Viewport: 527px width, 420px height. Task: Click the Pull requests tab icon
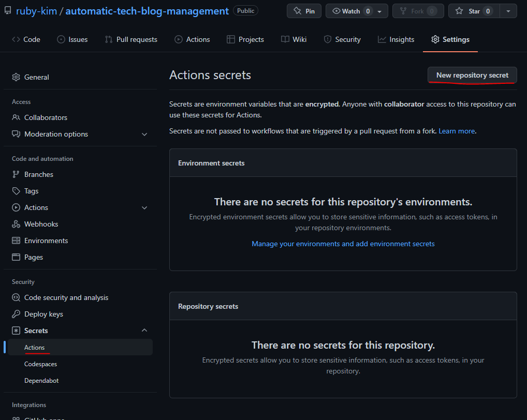point(109,39)
